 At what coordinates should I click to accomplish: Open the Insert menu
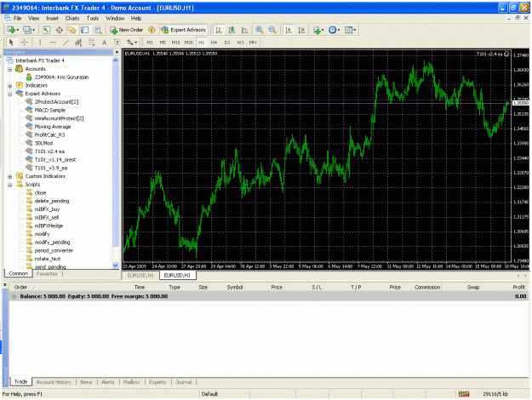coord(52,19)
